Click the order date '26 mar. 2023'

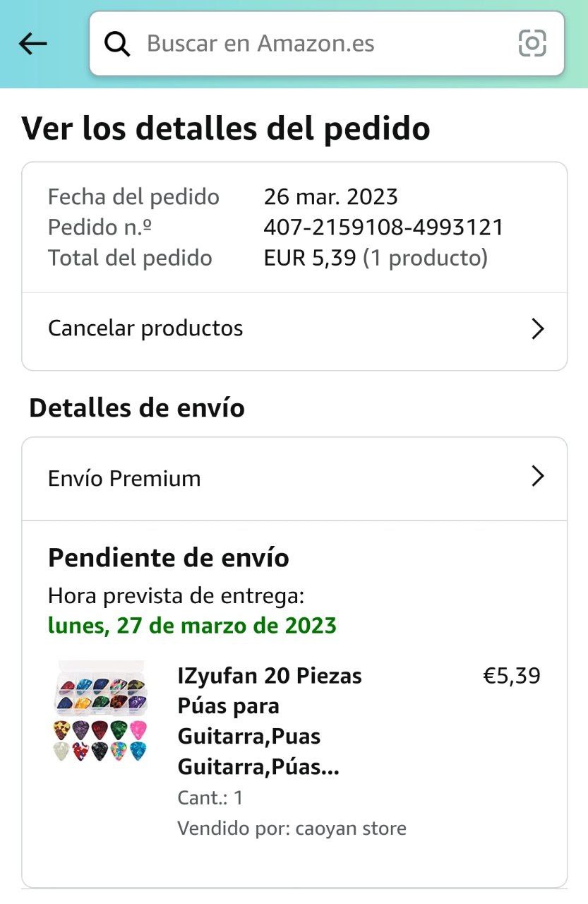(330, 196)
